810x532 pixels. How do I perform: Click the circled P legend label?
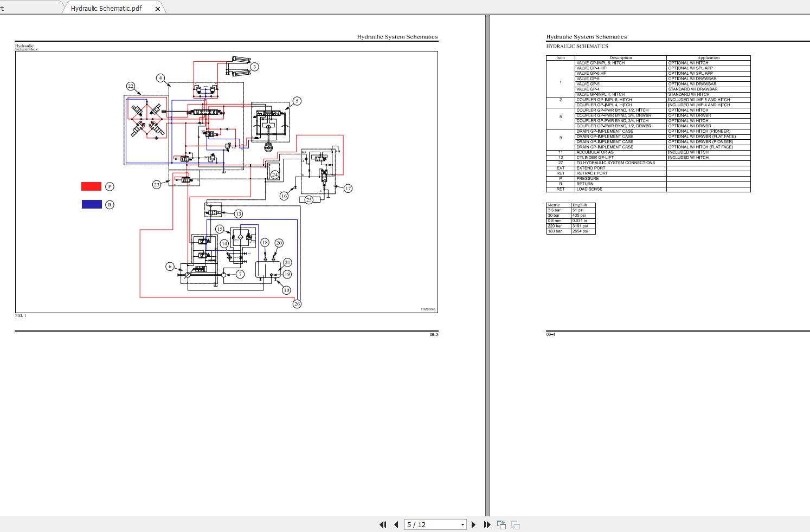(110, 186)
